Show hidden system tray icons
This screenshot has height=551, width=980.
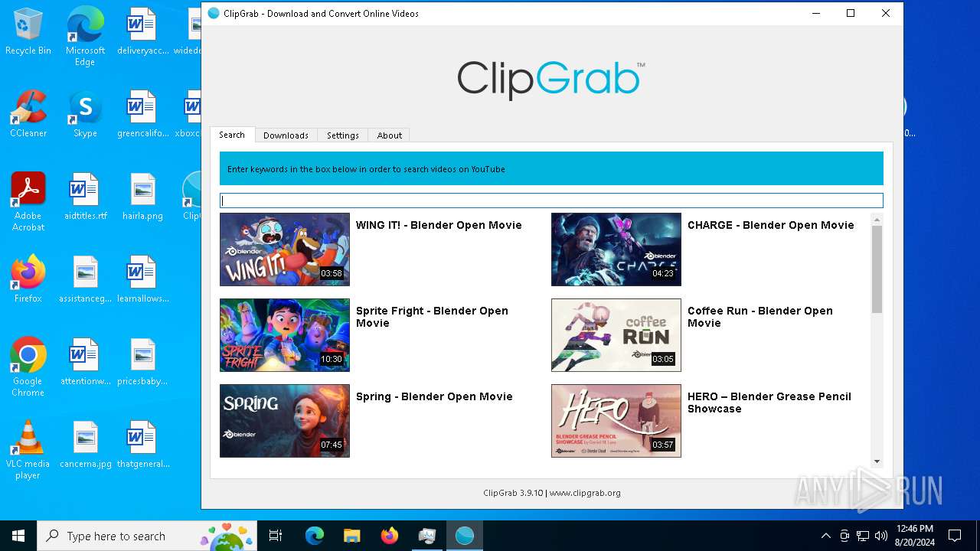click(825, 536)
